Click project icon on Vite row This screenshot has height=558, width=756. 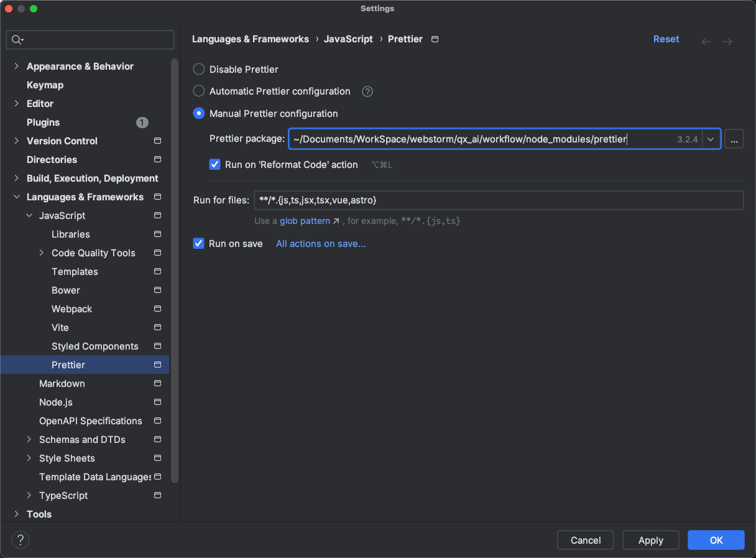click(x=157, y=328)
